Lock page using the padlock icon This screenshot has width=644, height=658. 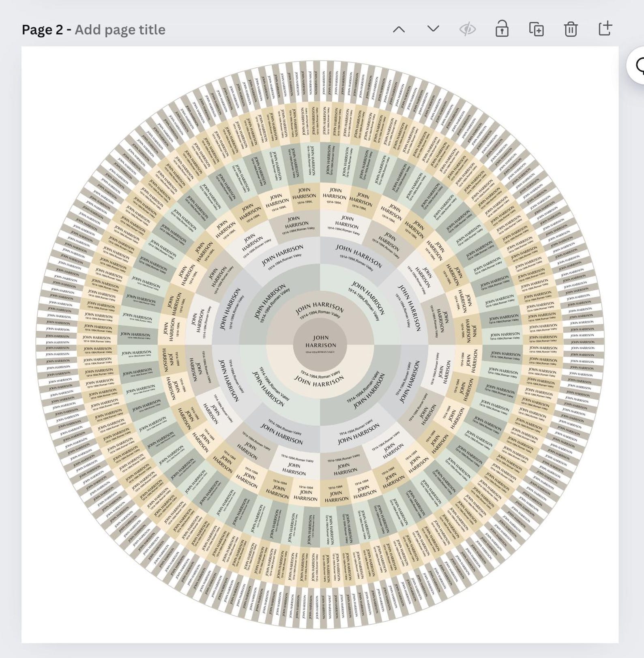(502, 29)
